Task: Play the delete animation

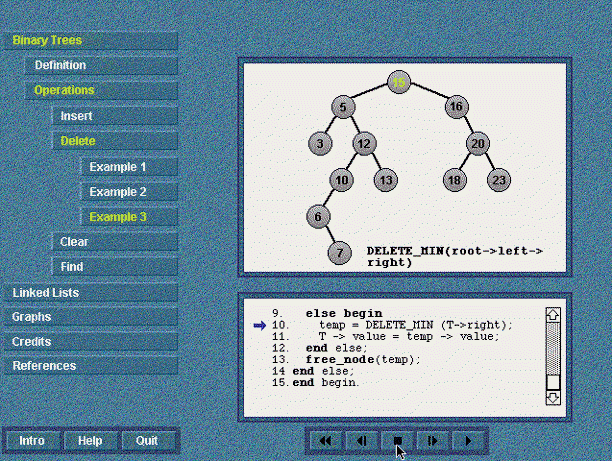Action: [468, 441]
